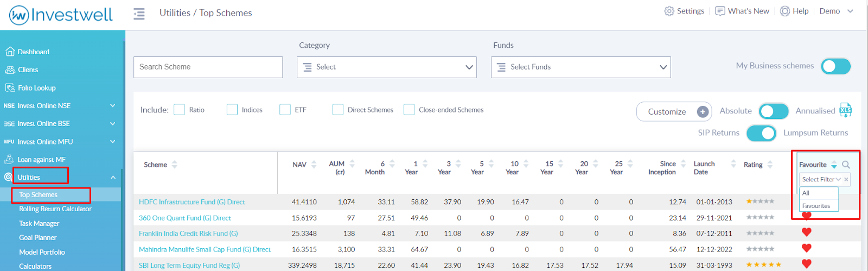Tick the ETF checkbox
Image resolution: width=868 pixels, height=271 pixels.
click(x=285, y=110)
